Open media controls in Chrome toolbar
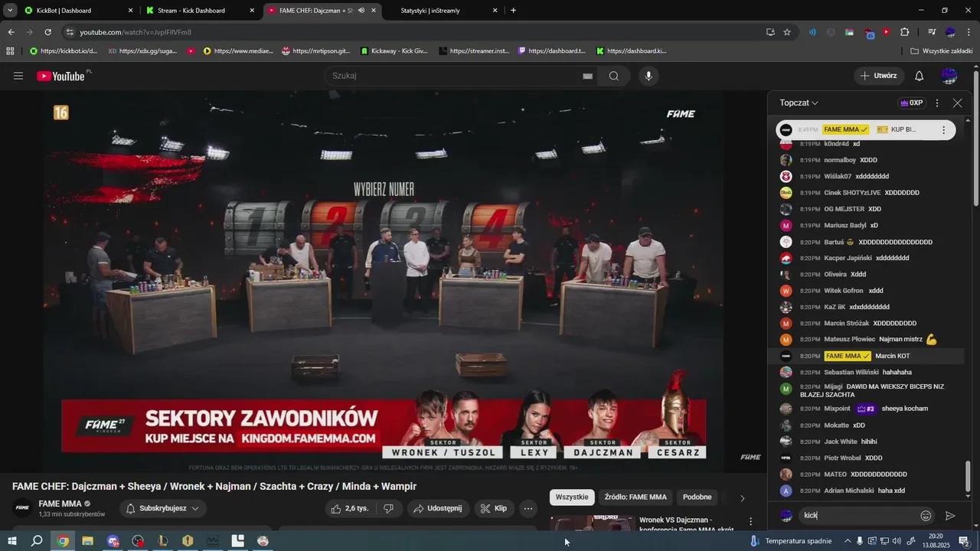The image size is (980, 551). point(932,32)
